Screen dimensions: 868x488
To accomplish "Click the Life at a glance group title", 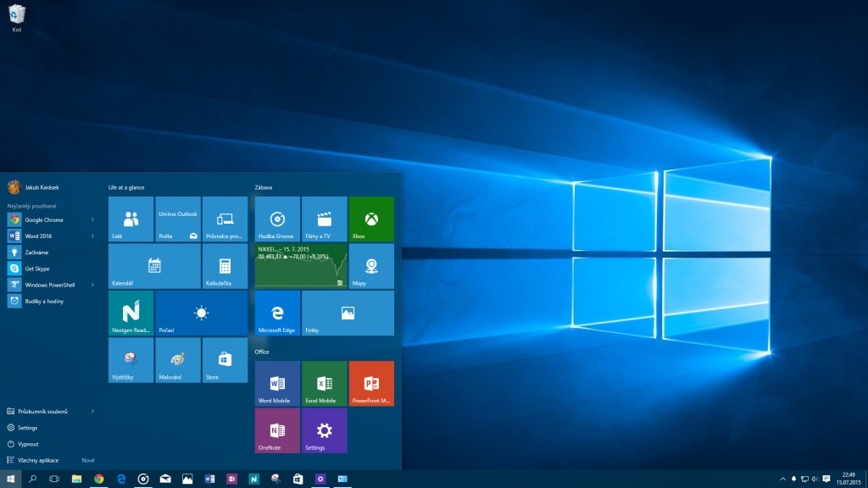I will [x=126, y=187].
